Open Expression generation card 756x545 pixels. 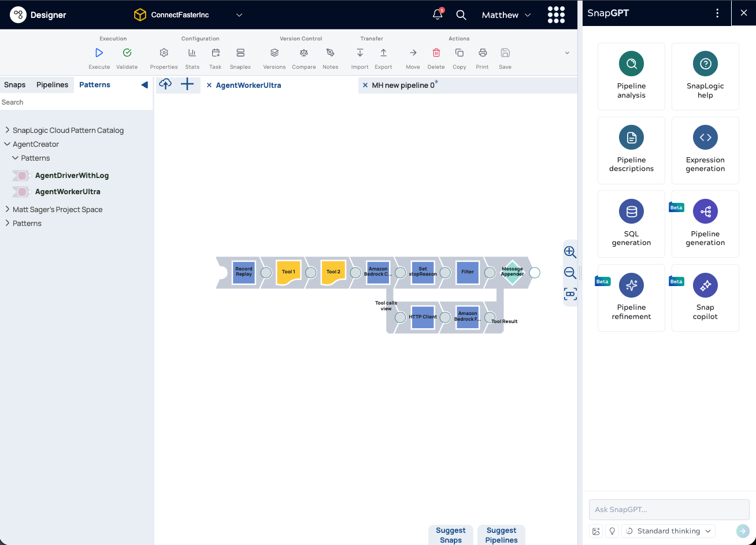[x=705, y=150]
